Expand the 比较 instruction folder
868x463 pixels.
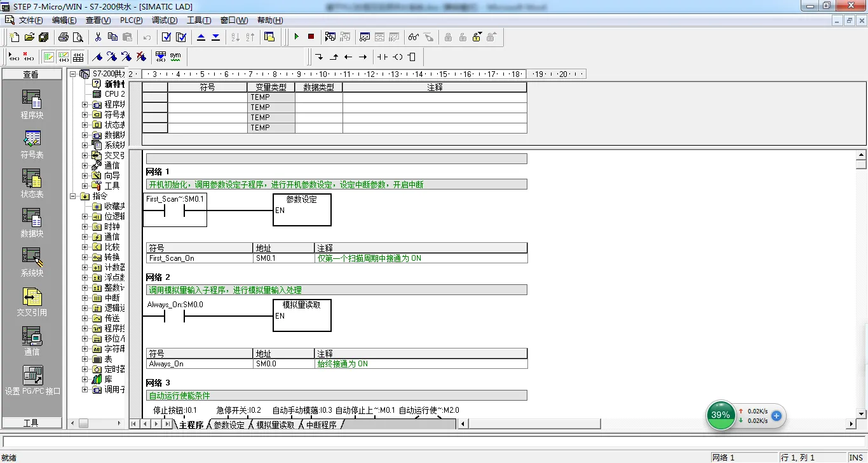pyautogui.click(x=85, y=247)
